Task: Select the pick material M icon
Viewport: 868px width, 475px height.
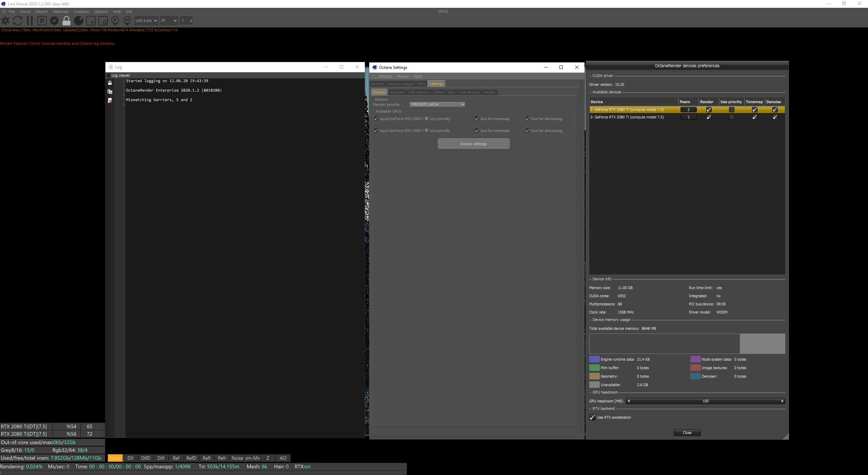Action: click(x=127, y=21)
